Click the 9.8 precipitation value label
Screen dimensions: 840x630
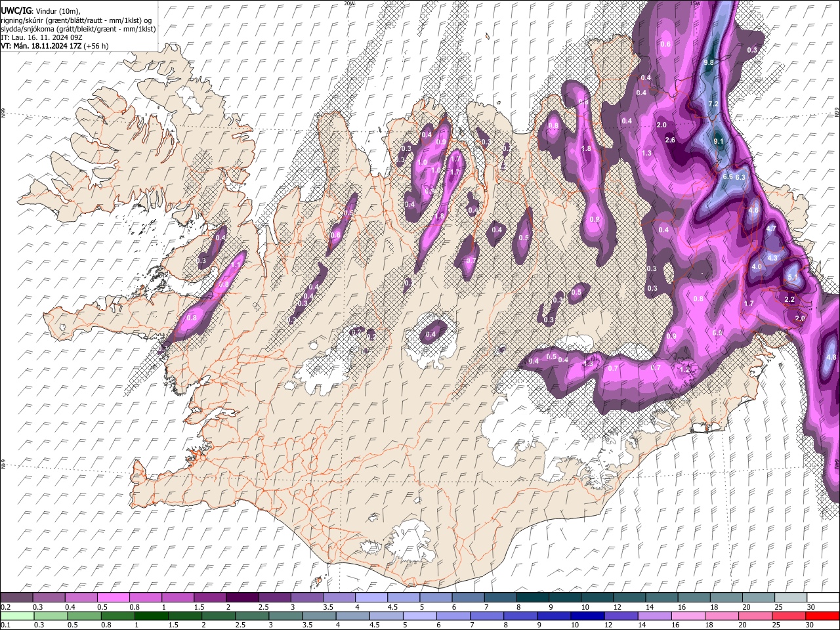[x=709, y=62]
